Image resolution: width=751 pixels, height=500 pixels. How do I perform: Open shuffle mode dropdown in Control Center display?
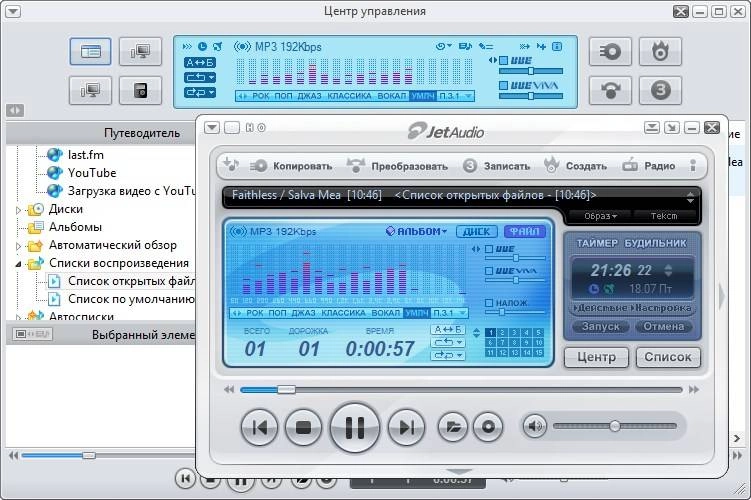[200, 92]
